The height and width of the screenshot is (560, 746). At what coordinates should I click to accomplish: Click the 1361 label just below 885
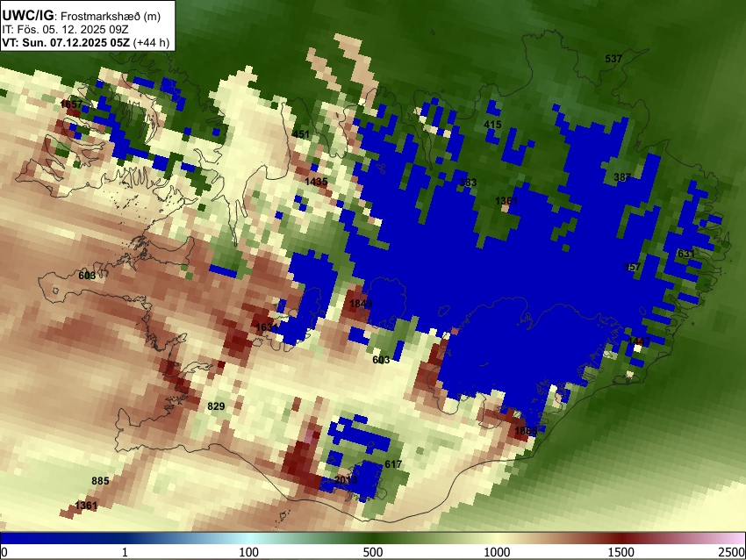click(x=86, y=506)
